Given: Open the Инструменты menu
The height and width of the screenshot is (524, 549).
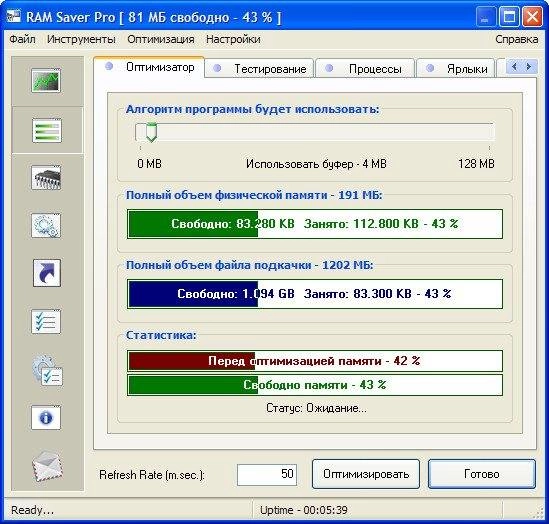Looking at the screenshot, I should 81,39.
